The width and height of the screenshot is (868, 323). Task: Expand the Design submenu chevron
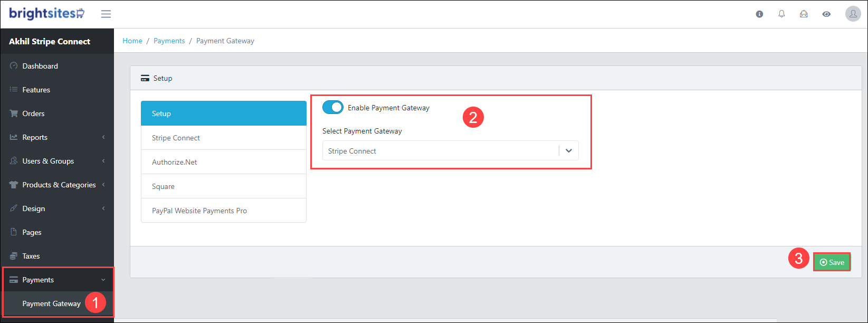point(103,208)
